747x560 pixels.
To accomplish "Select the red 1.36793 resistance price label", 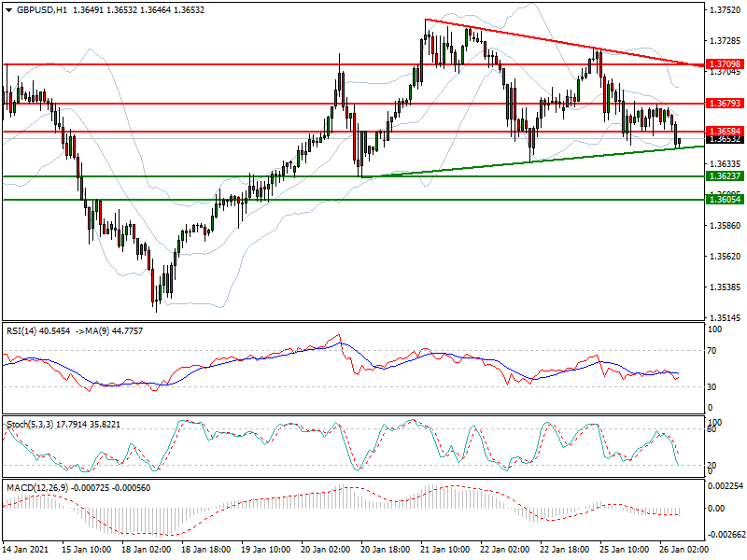I will coord(725,103).
